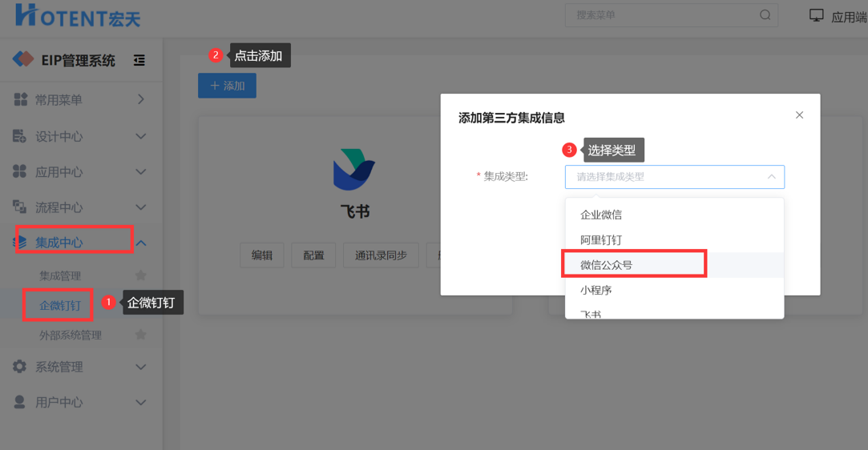Screen dimensions: 868x450
Task: Expand the 常用菜单 arrow
Action: (140, 99)
